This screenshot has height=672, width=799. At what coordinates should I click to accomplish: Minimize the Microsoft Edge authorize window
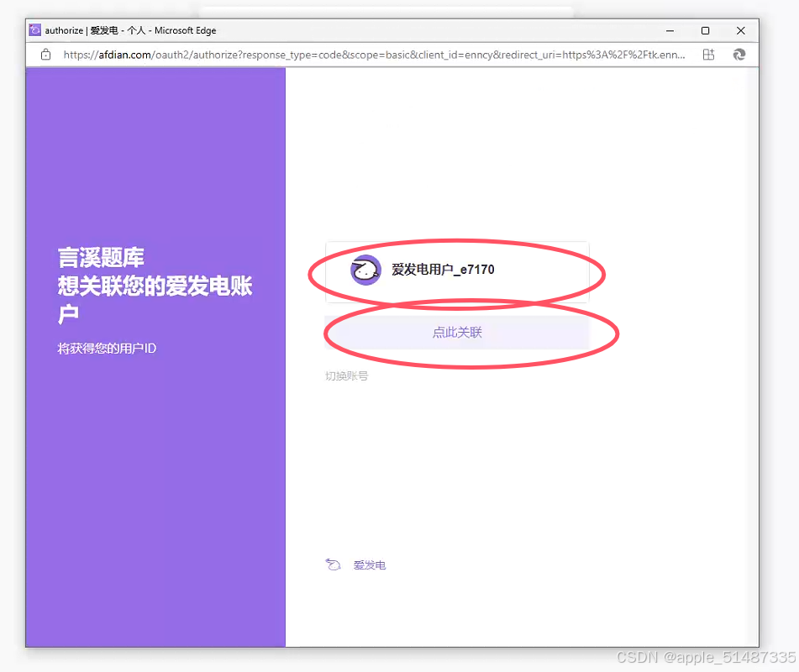[670, 30]
